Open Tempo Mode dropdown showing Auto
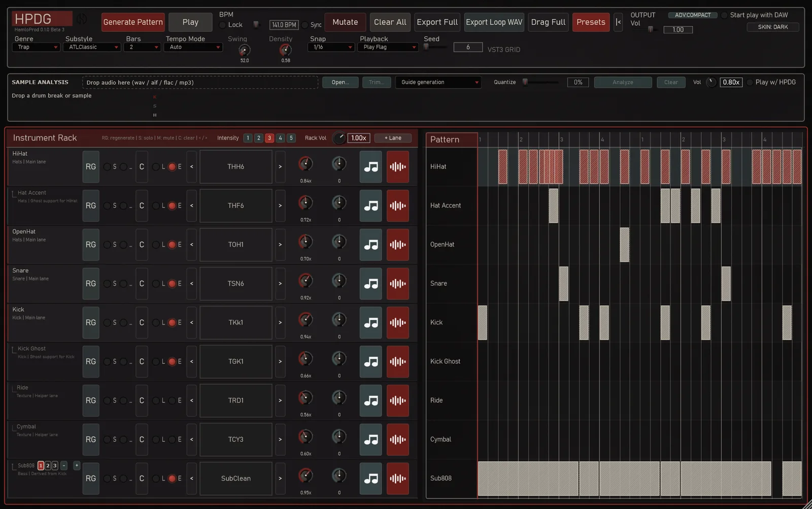The image size is (812, 509). coord(193,47)
